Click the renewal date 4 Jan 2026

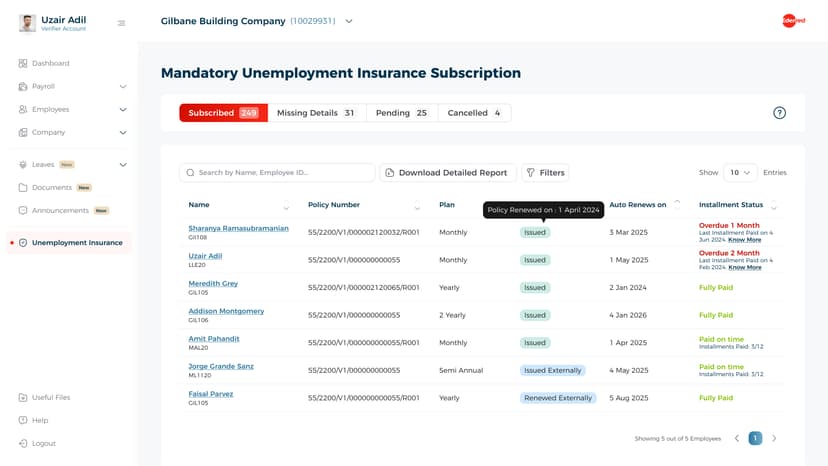click(628, 315)
